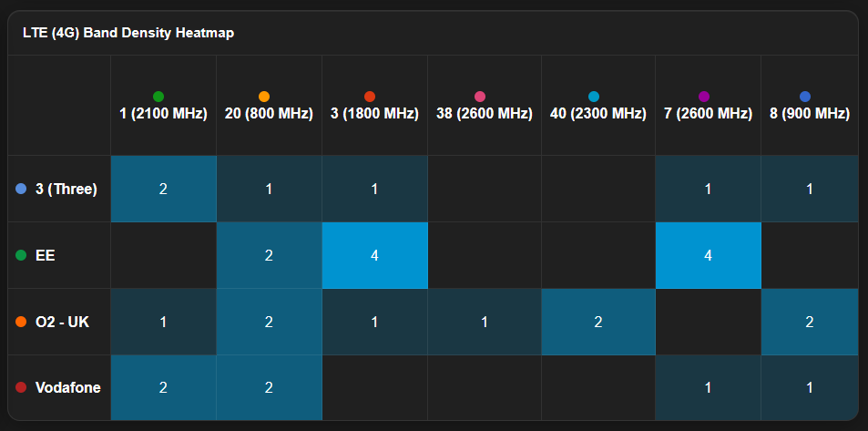Click Vodafone cell under 7 (2600 MHz)
This screenshot has height=431, width=868.
pos(708,387)
